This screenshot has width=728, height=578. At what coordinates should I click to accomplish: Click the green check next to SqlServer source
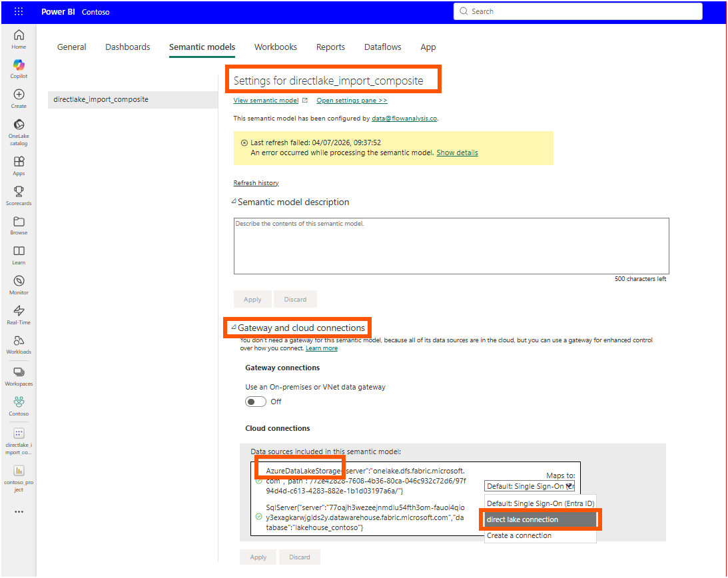point(258,517)
